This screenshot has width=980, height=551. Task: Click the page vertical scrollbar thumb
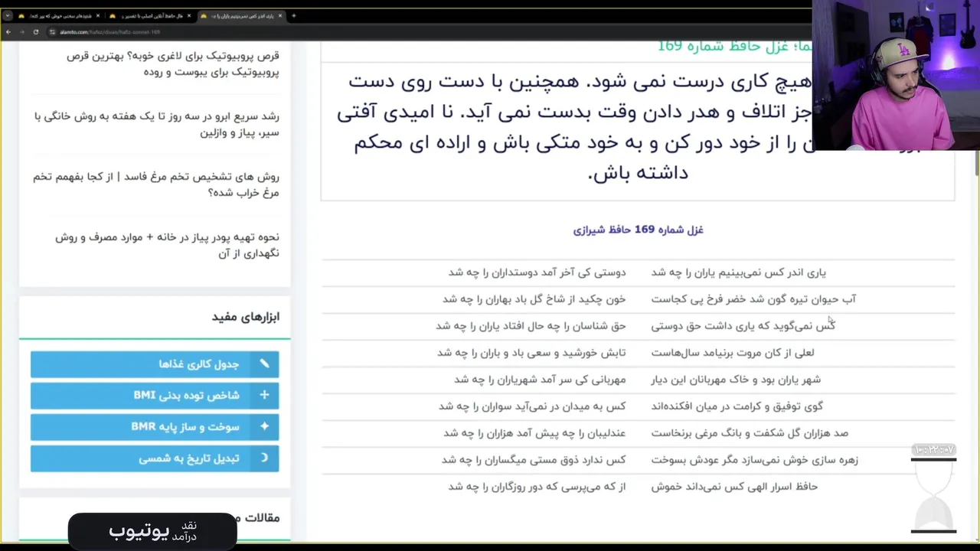pyautogui.click(x=976, y=162)
